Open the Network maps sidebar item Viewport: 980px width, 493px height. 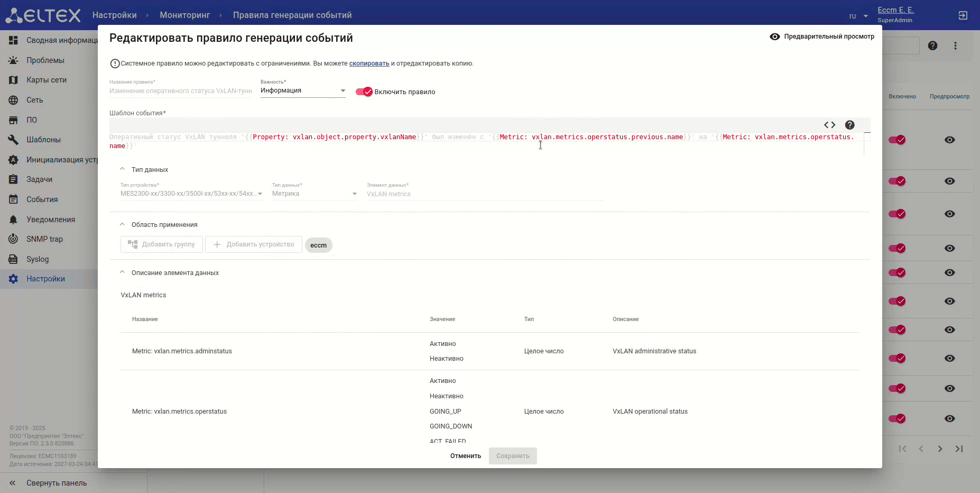click(x=47, y=80)
